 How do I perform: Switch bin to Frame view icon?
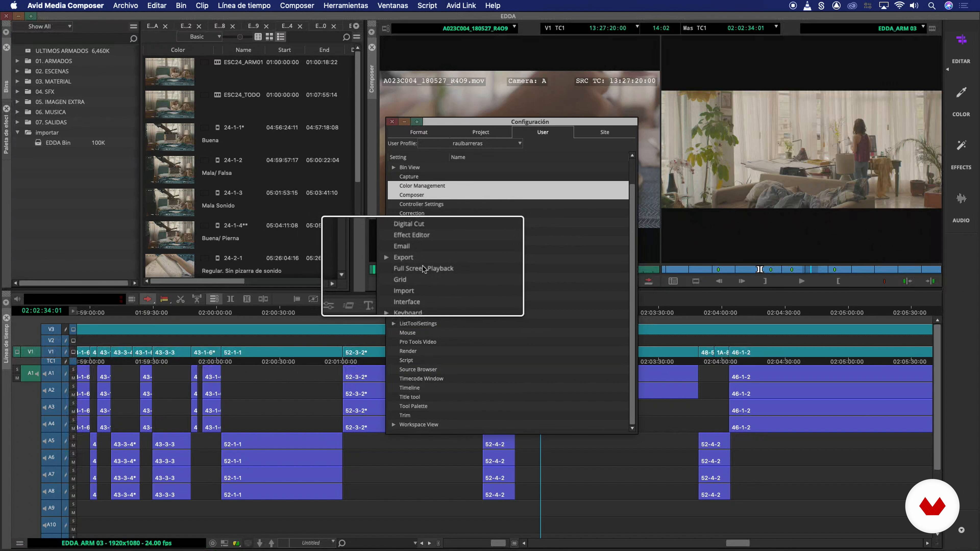tap(269, 37)
